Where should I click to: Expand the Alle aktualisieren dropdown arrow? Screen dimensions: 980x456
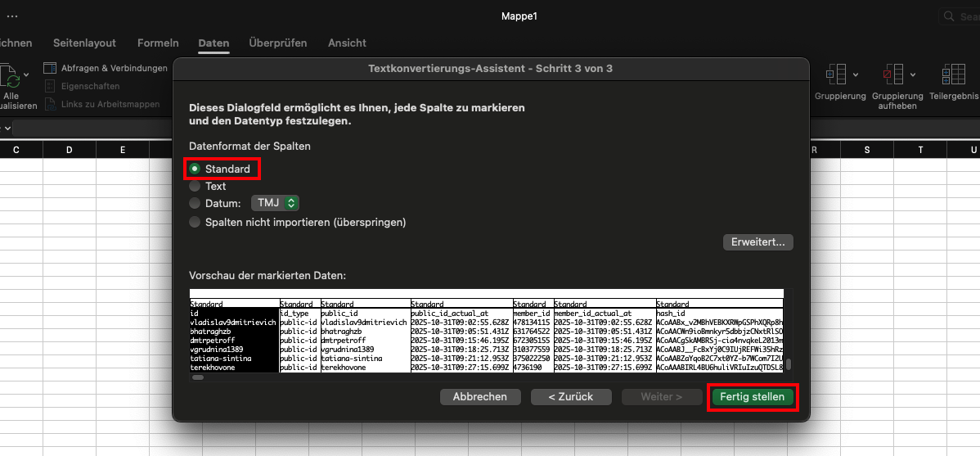point(26,74)
